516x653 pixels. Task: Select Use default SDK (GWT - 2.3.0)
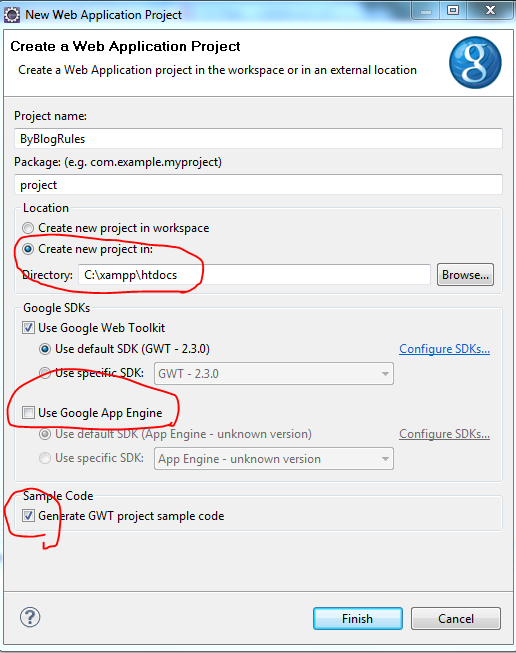45,349
